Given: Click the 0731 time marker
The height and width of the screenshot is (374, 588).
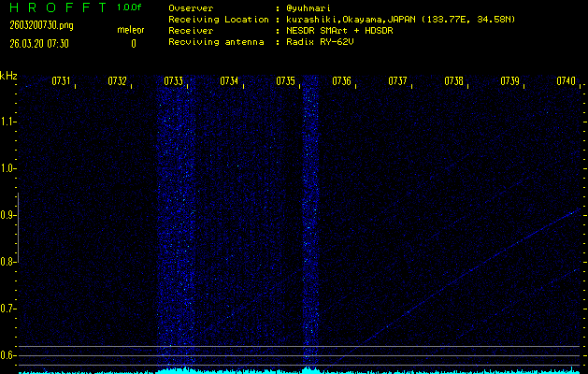Looking at the screenshot, I should tap(61, 81).
